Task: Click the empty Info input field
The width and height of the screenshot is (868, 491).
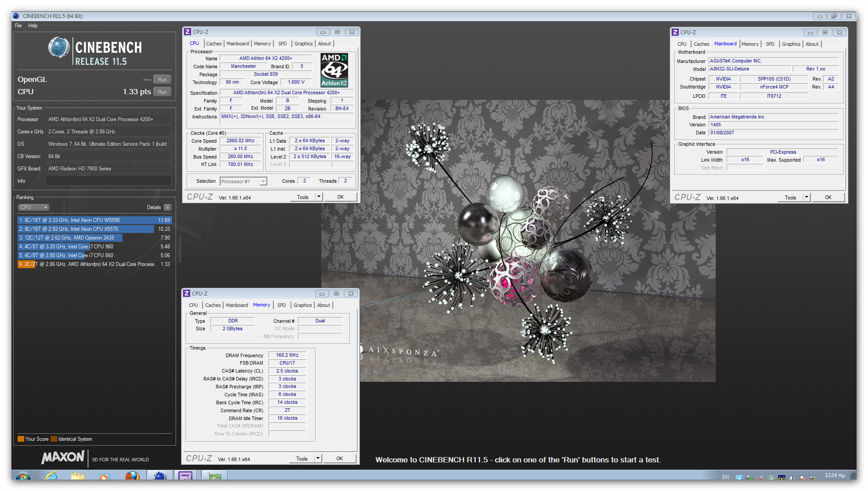Action: (x=108, y=181)
